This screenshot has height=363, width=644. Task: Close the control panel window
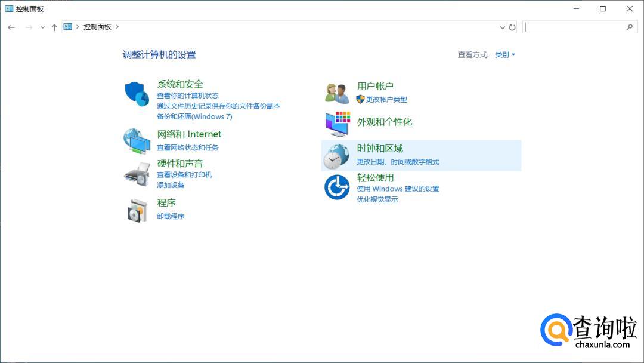[630, 8]
